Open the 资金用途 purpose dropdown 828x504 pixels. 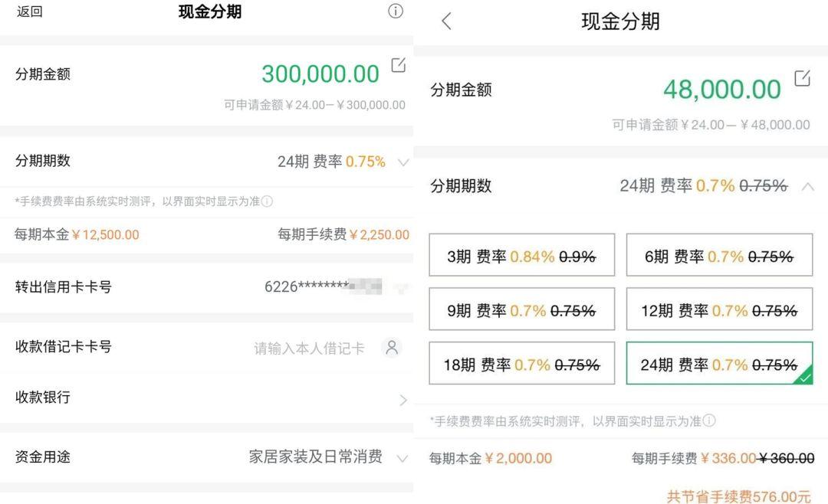click(402, 458)
